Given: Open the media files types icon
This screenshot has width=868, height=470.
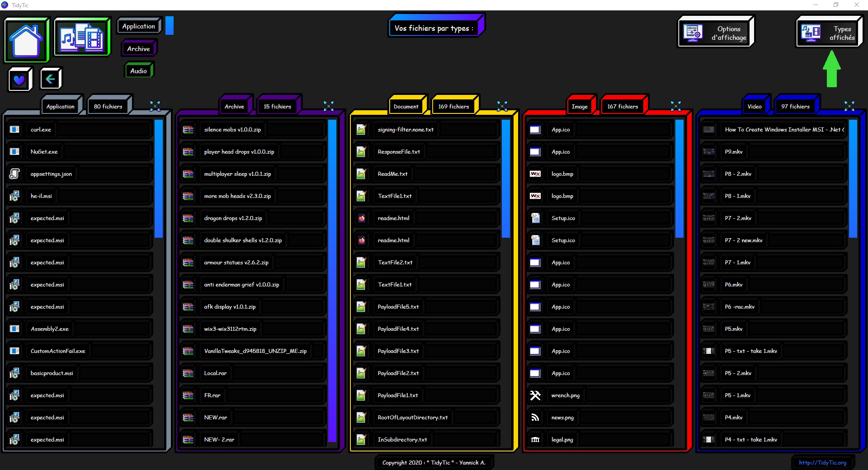Looking at the screenshot, I should click(82, 38).
